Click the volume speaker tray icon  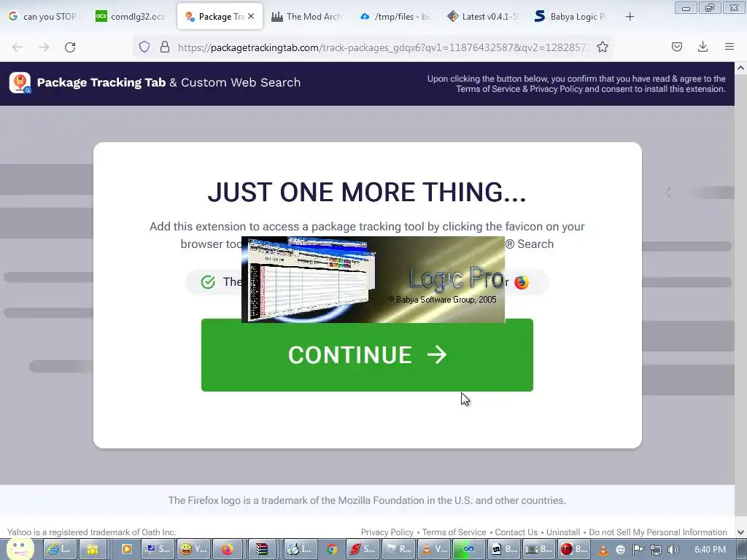click(x=673, y=550)
